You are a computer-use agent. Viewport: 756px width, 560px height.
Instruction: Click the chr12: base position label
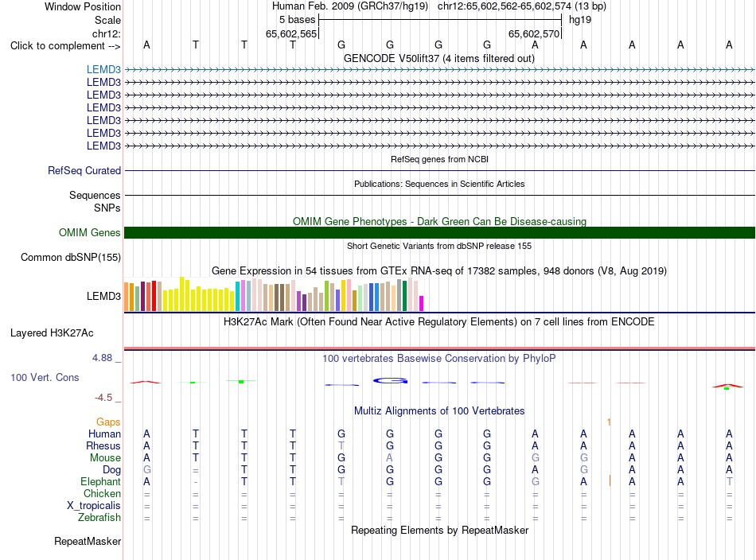click(x=107, y=33)
